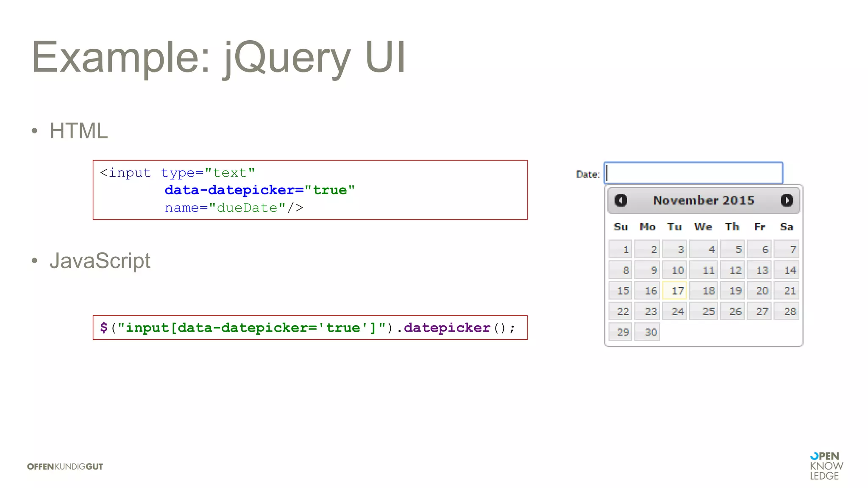
Task: Pick the 19th in datepicker
Action: (732, 291)
